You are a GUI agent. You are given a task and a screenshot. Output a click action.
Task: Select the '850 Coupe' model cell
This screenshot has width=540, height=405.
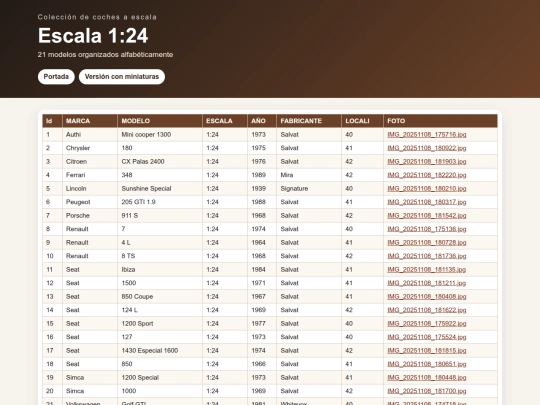(x=160, y=297)
